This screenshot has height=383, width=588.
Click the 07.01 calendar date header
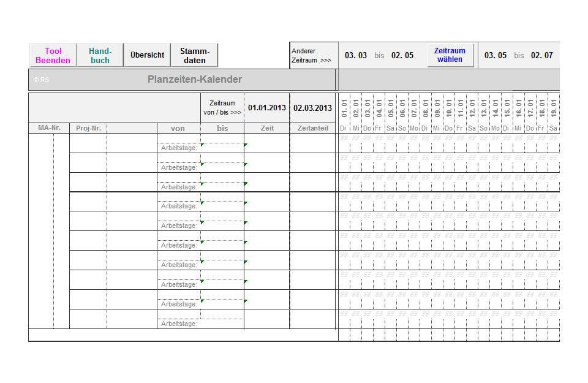(414, 108)
